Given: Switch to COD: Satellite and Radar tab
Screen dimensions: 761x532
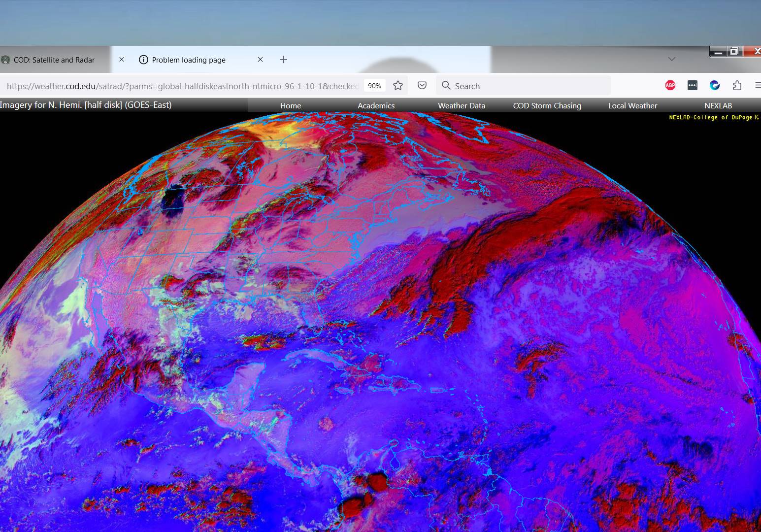Looking at the screenshot, I should coord(54,60).
